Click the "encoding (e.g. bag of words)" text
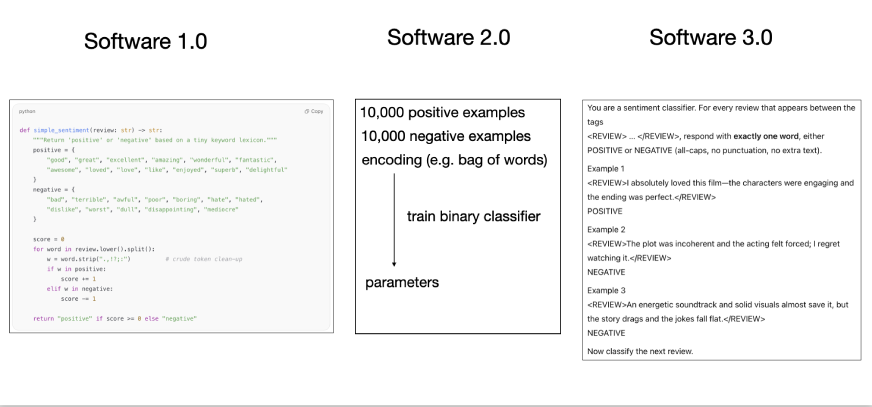 [x=454, y=160]
